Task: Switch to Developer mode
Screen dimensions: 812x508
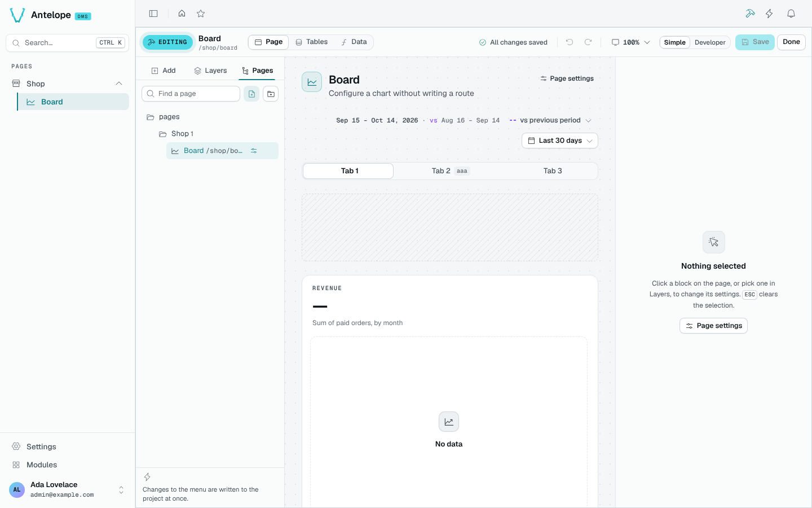Action: pyautogui.click(x=710, y=42)
